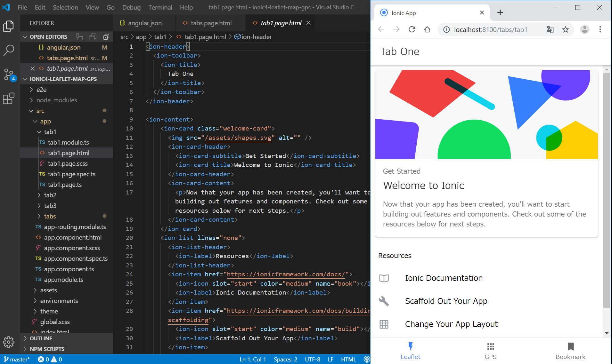Collapse the src folder
The width and height of the screenshot is (612, 364).
40,111
